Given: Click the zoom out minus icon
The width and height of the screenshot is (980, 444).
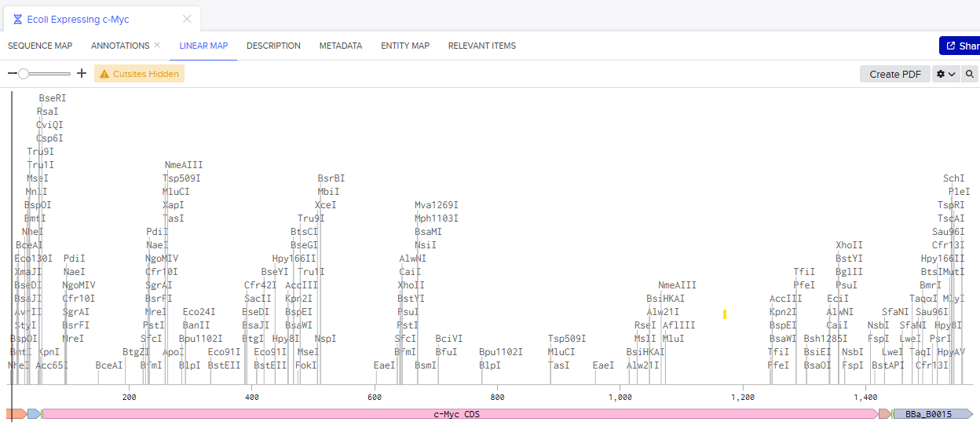Looking at the screenshot, I should pos(12,74).
